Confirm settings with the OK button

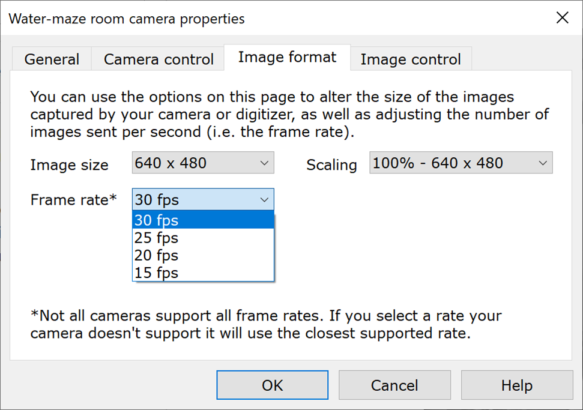coord(272,385)
